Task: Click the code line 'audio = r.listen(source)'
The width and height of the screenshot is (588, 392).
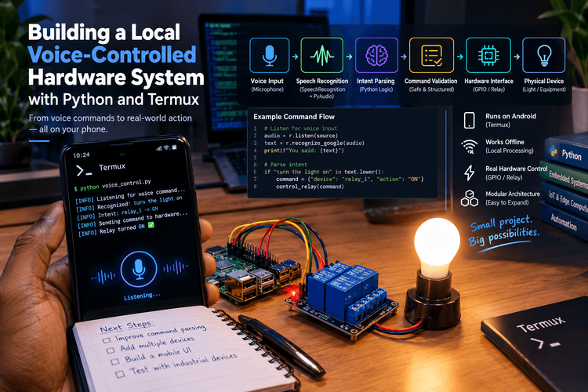Action: (301, 136)
